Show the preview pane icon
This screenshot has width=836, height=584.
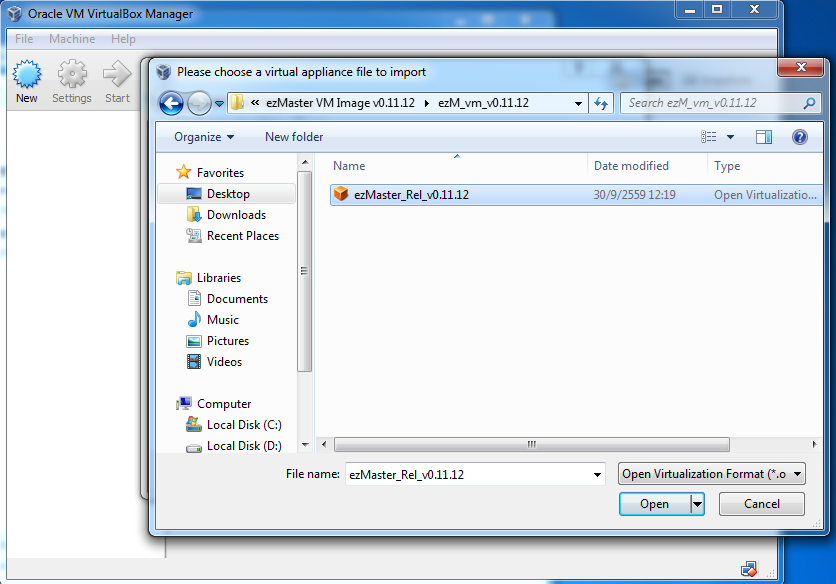[763, 137]
